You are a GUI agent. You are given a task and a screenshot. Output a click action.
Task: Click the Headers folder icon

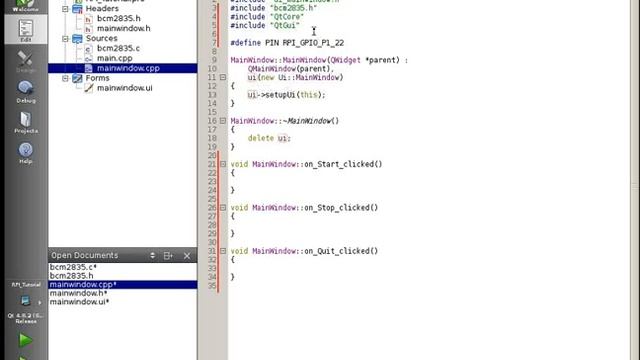(x=77, y=9)
